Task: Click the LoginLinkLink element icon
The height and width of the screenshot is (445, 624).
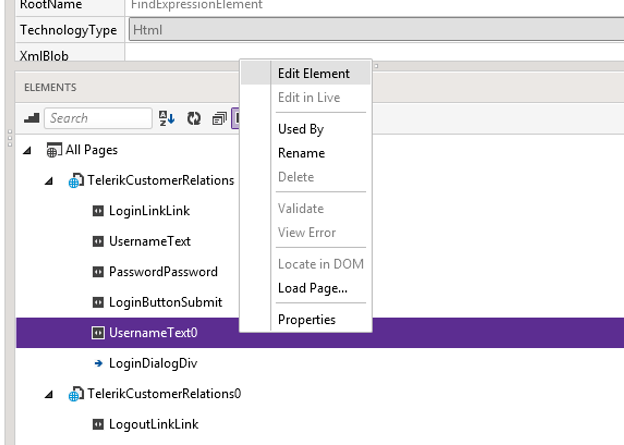Action: pyautogui.click(x=98, y=211)
